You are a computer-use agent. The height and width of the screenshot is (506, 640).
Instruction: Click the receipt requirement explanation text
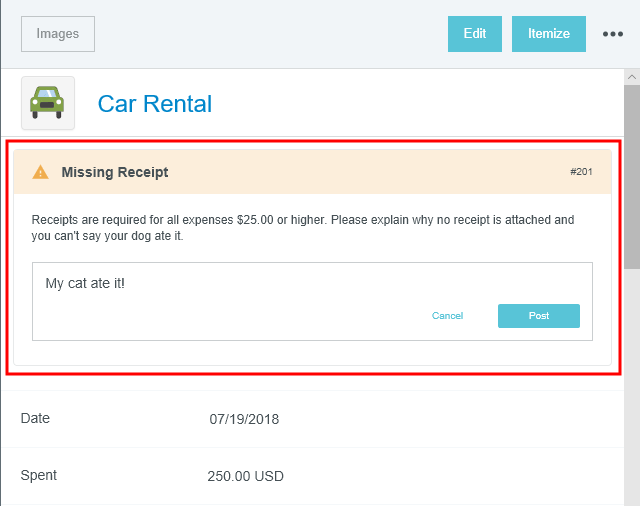click(303, 228)
